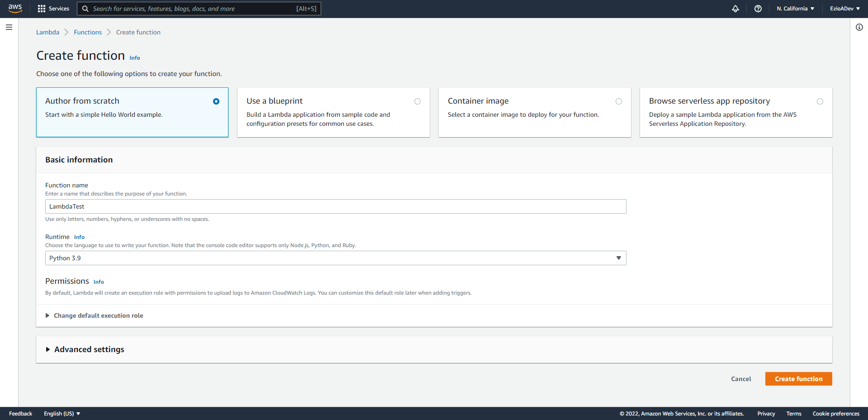Select Use a blueprint radio option
868x420 pixels.
click(417, 101)
